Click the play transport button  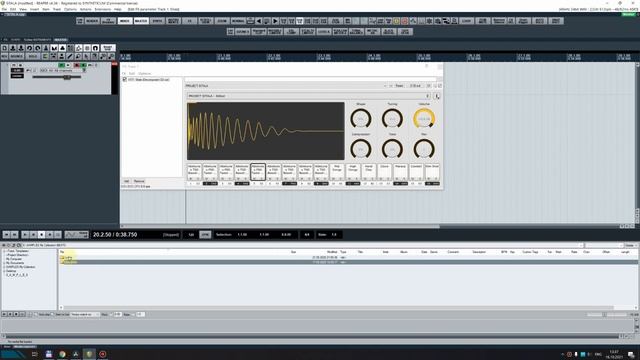click(x=25, y=235)
